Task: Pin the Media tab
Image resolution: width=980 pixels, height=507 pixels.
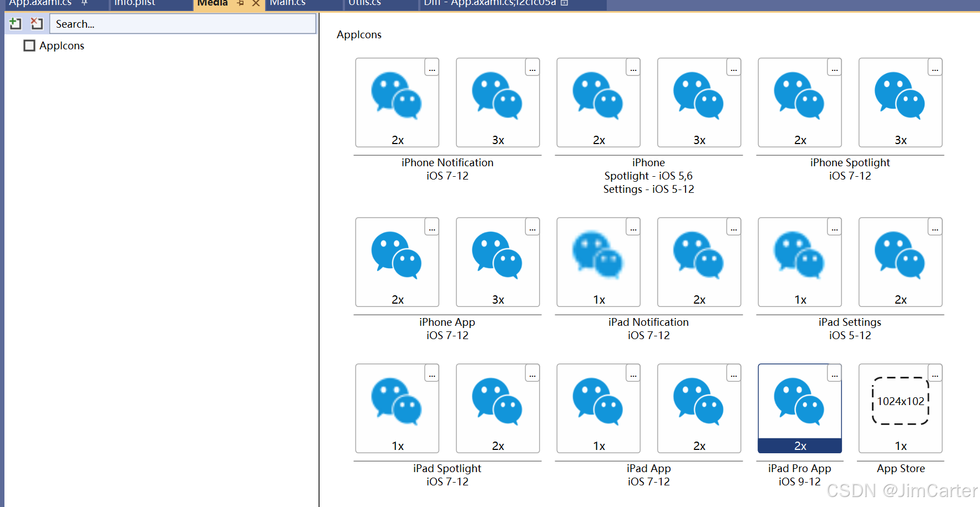Action: [241, 3]
